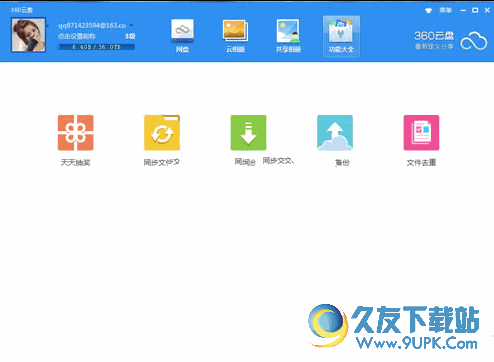Open the orange 天天抽奖 gift icon
494x362 pixels.
pos(76,133)
